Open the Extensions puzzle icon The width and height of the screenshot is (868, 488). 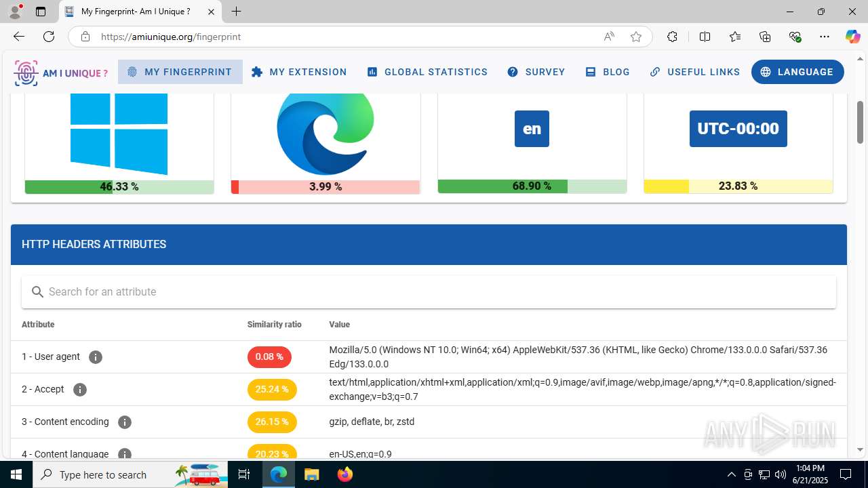[x=672, y=37]
